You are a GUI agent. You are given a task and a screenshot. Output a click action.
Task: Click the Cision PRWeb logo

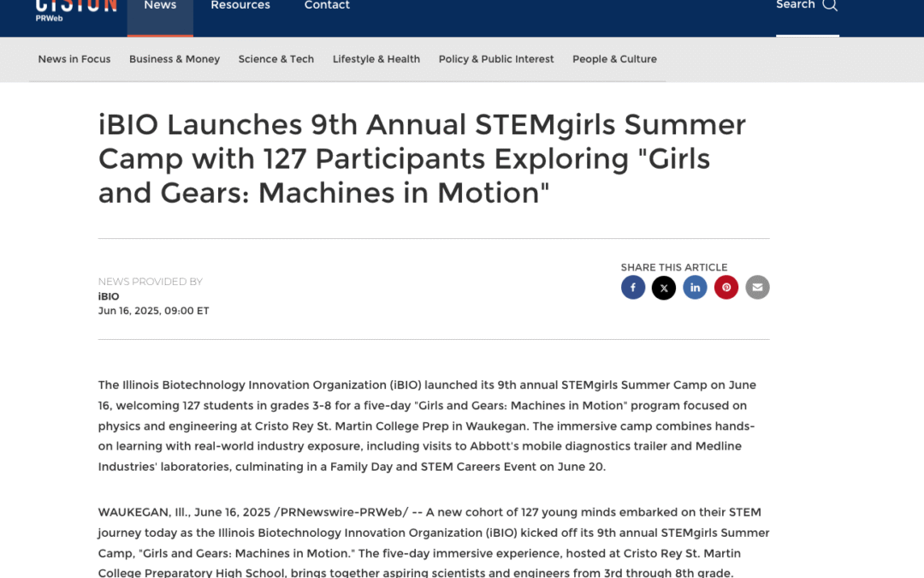point(76,10)
